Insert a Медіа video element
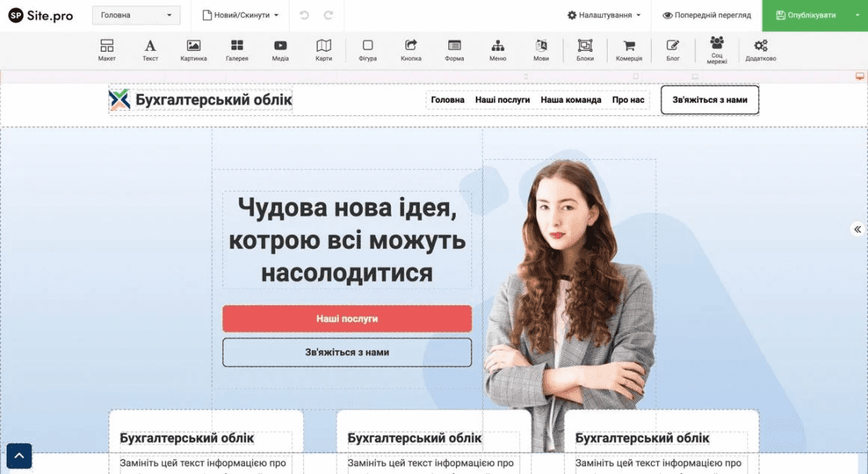 coord(280,50)
